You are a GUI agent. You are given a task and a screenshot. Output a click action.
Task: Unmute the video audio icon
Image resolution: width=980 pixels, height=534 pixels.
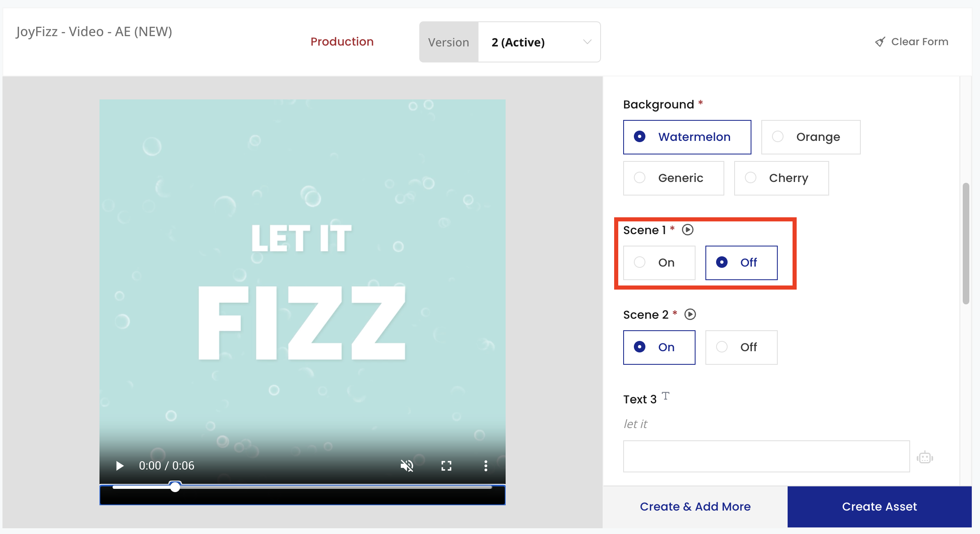click(407, 465)
